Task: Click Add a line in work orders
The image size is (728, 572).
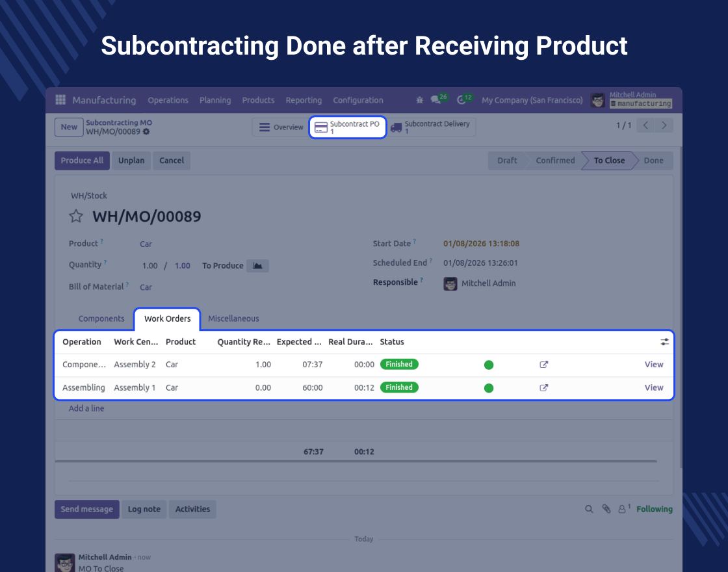Action: pyautogui.click(x=86, y=409)
